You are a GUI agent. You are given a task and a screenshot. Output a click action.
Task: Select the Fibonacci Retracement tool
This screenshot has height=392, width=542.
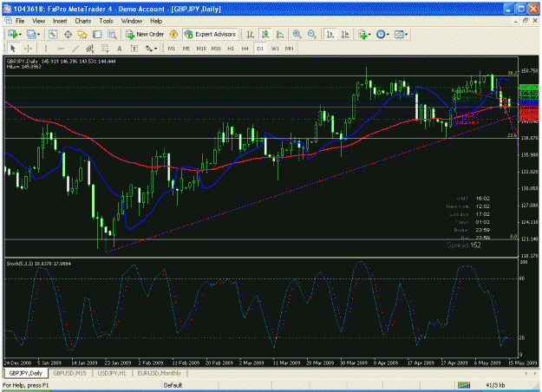click(105, 49)
